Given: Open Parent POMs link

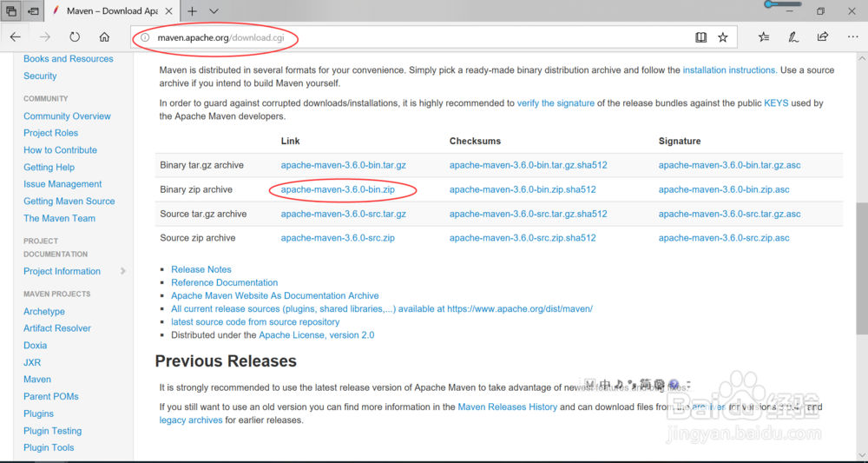Looking at the screenshot, I should 51,396.
